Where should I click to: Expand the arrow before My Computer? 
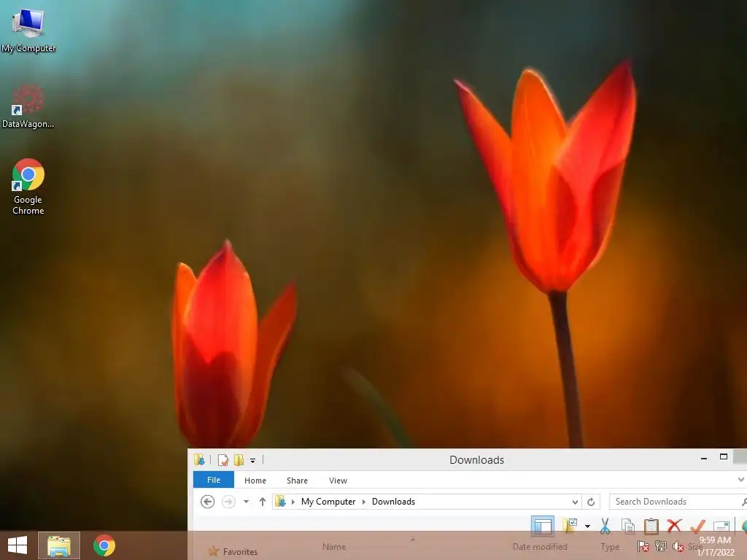point(293,502)
